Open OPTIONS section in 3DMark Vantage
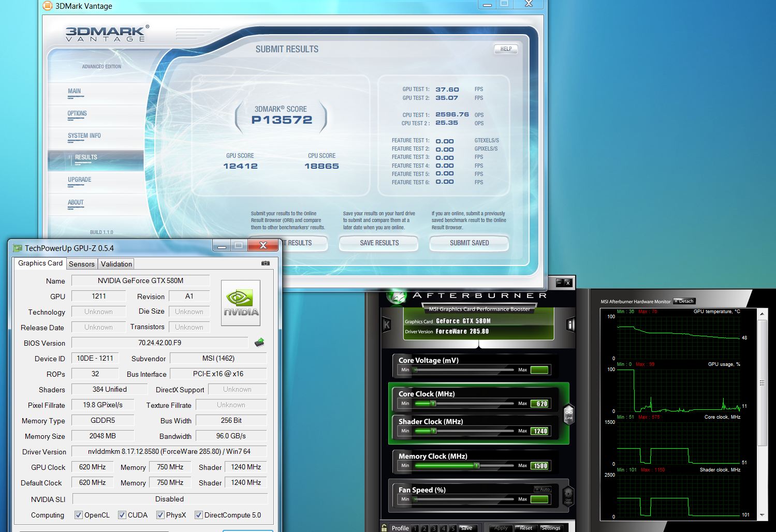Image resolution: width=776 pixels, height=532 pixels. click(95, 115)
